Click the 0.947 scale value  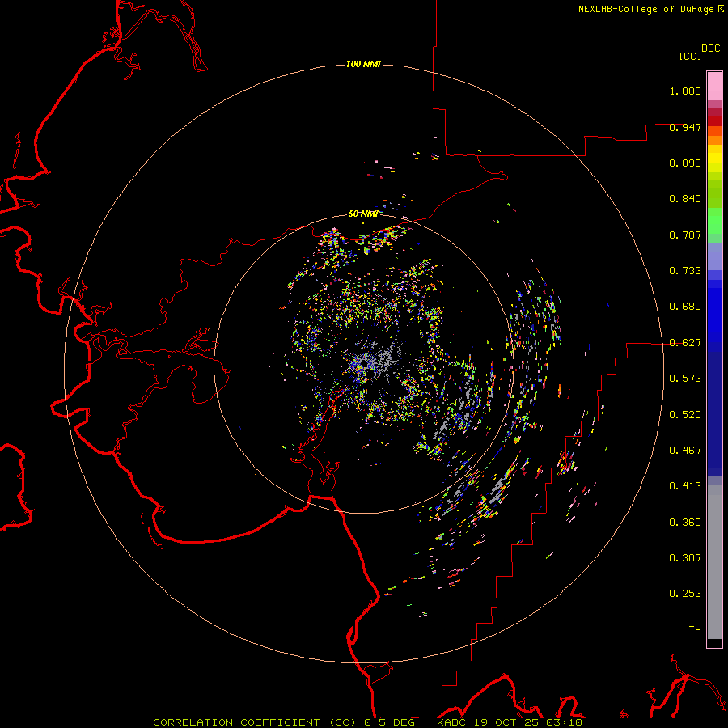(685, 127)
